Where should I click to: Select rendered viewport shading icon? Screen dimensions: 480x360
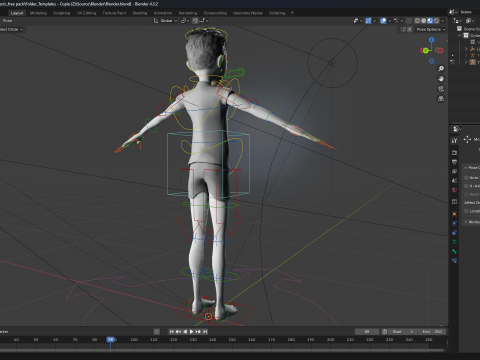tap(436, 21)
